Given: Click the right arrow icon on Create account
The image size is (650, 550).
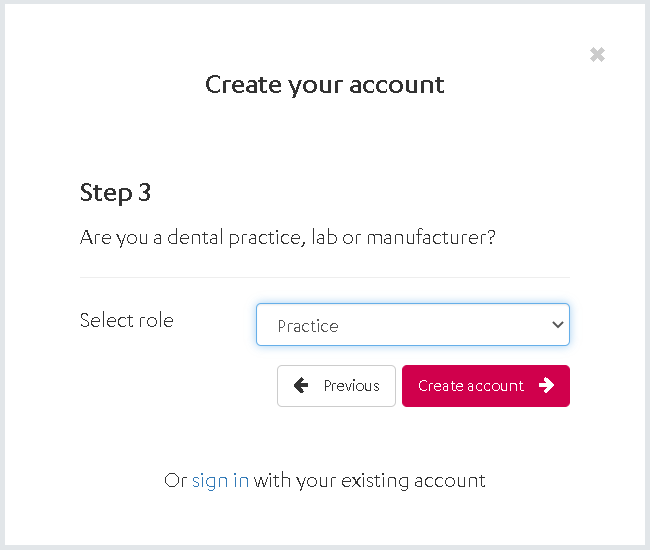Looking at the screenshot, I should pos(546,386).
